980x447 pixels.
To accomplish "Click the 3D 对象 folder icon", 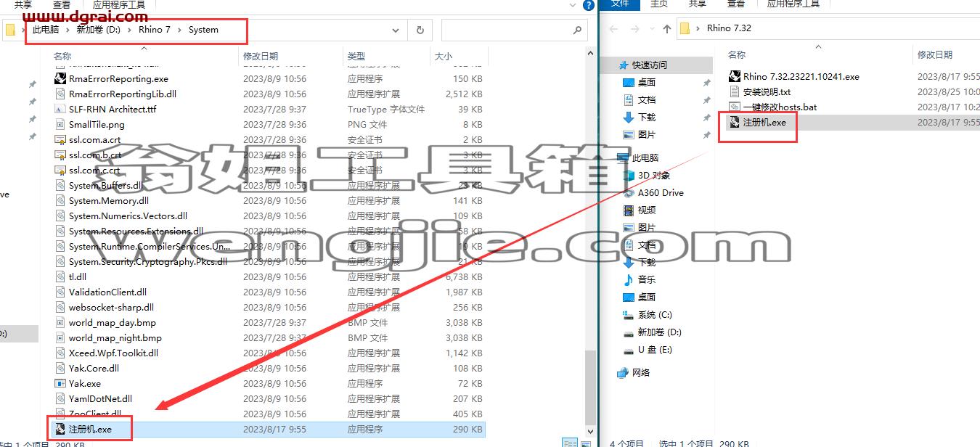I will (x=629, y=175).
